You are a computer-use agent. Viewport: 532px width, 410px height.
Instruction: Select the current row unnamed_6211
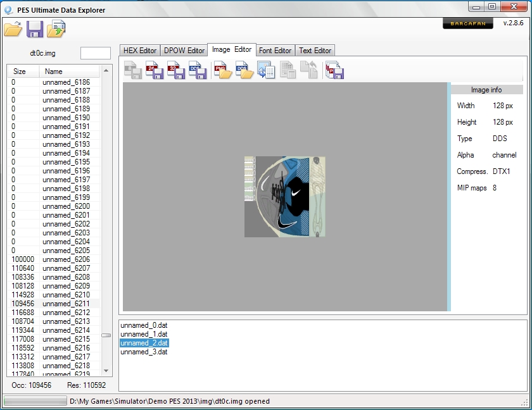click(54, 304)
